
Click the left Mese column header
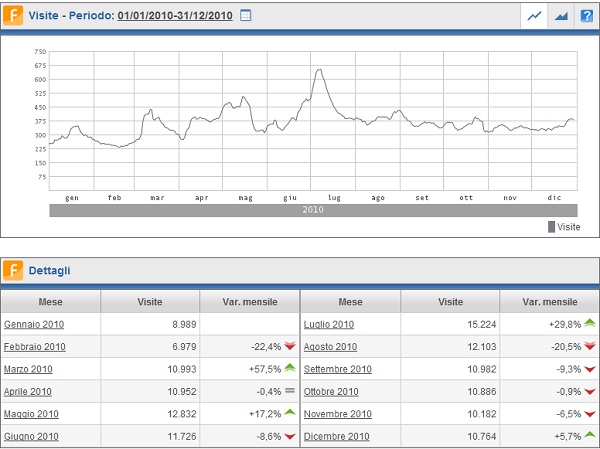(51, 301)
